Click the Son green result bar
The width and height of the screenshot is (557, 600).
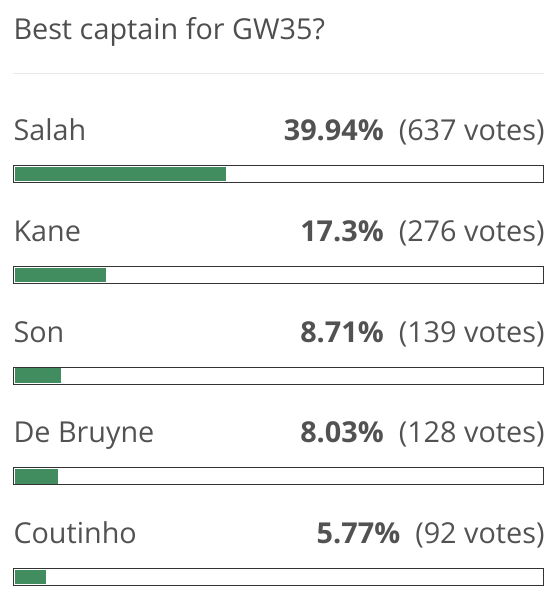coord(38,376)
